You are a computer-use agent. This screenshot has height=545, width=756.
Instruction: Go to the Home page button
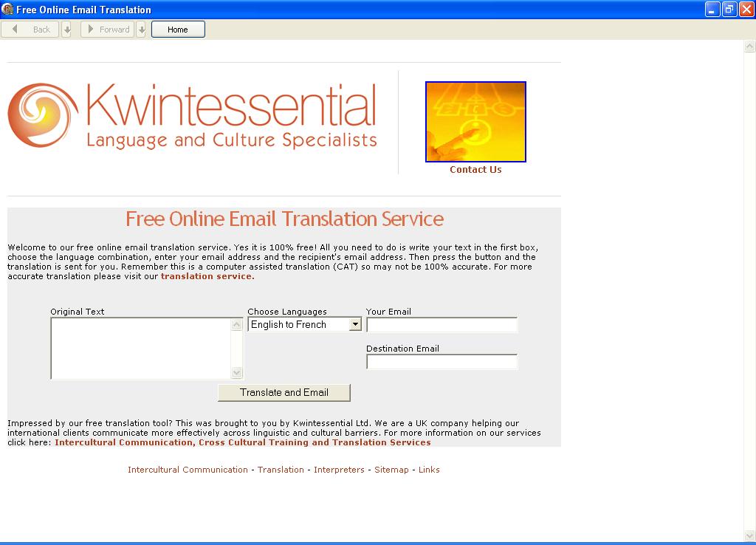click(x=178, y=30)
